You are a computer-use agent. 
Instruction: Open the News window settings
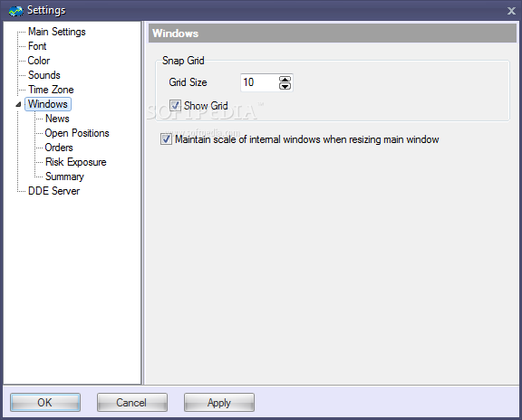(57, 119)
